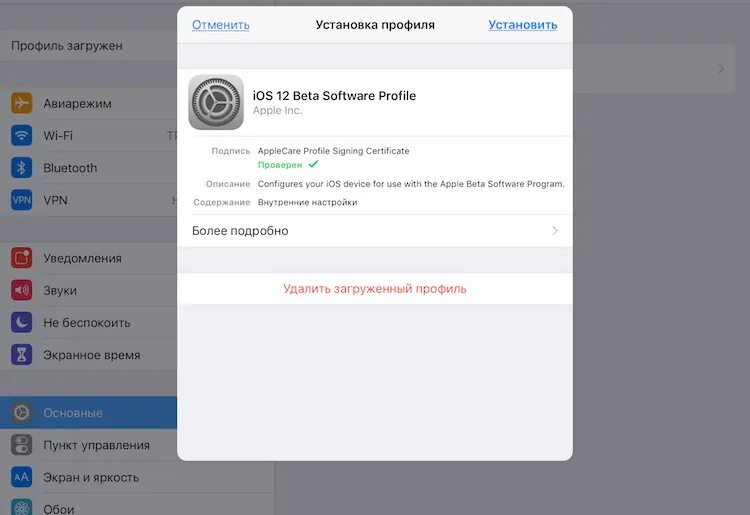
Task: Tap the Обои wallpaper icon
Action: click(22, 507)
